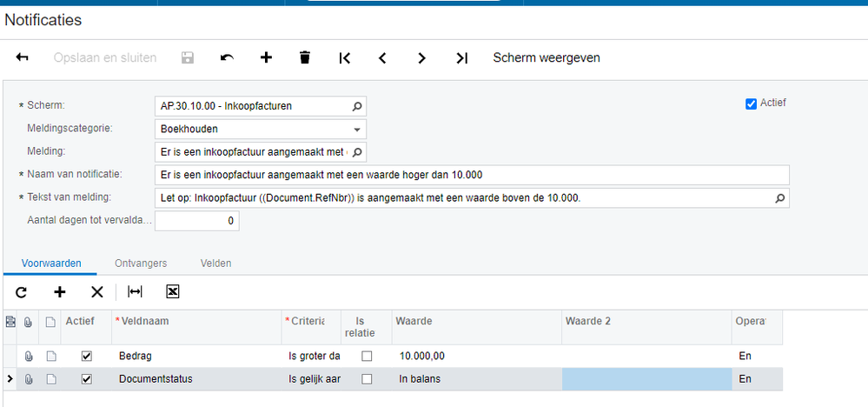Click the highlighted Waarde 2 cell for Documentstatus
The height and width of the screenshot is (407, 868).
646,379
